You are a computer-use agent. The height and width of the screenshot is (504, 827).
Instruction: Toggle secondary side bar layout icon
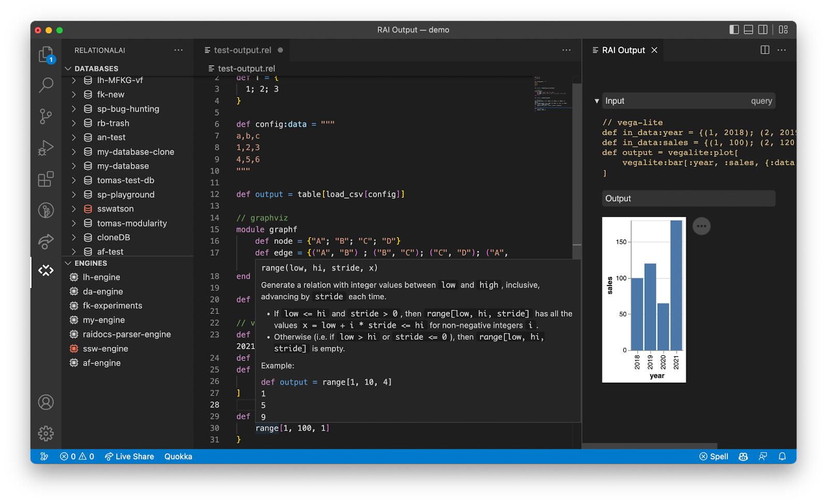[763, 29]
